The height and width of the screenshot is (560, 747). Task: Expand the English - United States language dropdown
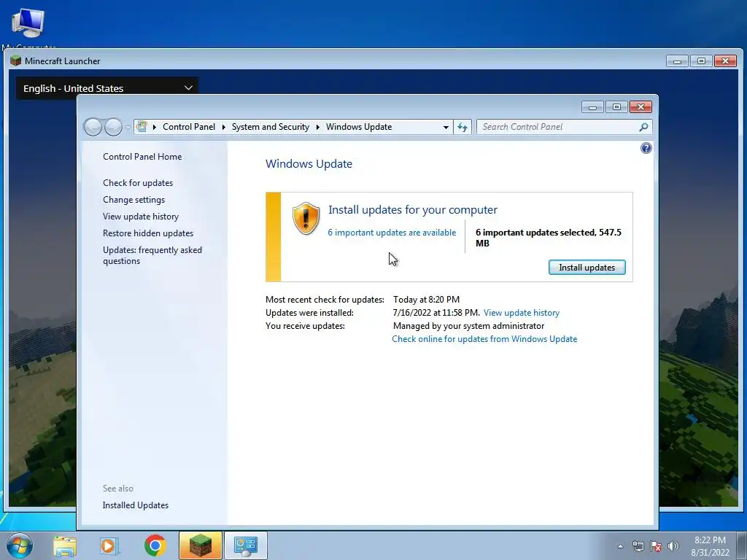(x=107, y=88)
